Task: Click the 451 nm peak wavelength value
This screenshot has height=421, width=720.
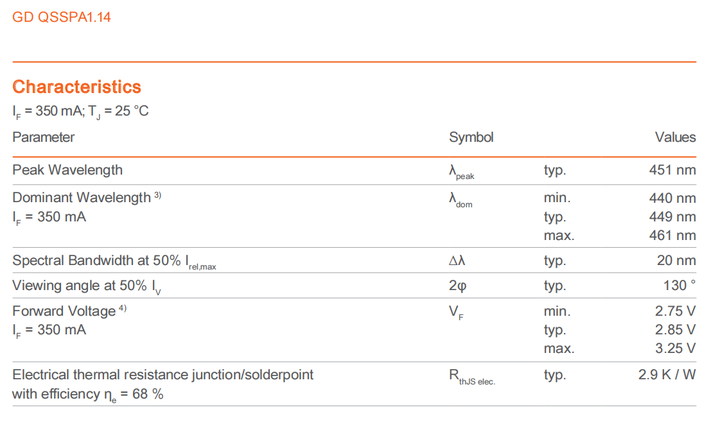Action: (672, 170)
